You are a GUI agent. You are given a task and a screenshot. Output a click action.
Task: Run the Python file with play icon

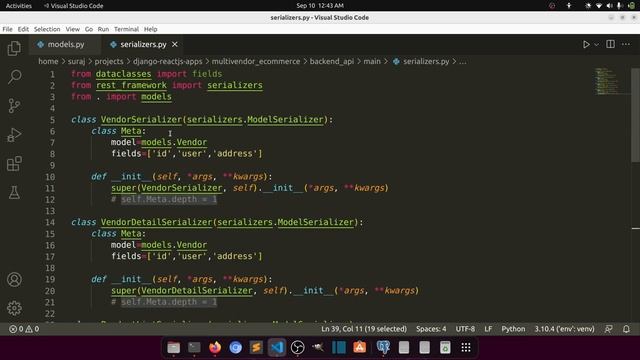pyautogui.click(x=586, y=44)
